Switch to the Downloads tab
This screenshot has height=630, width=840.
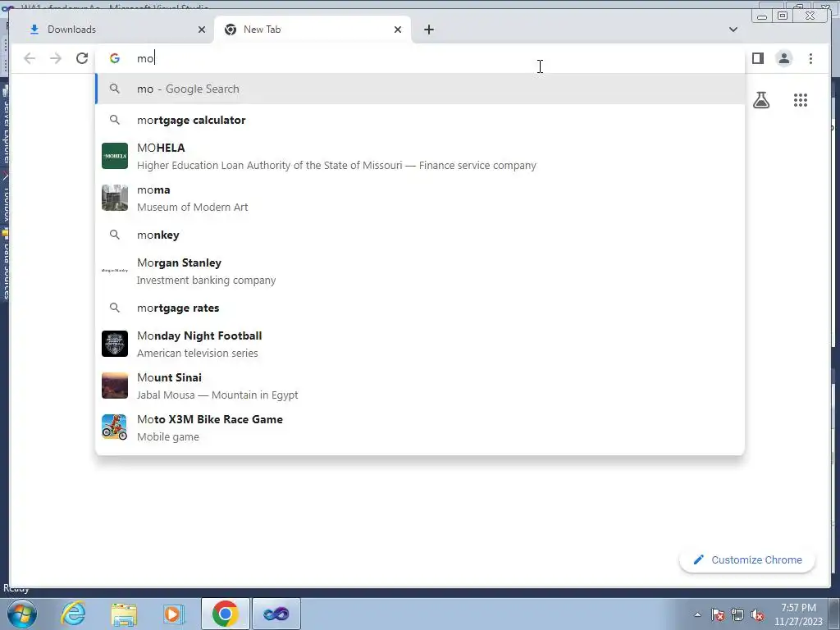pos(112,30)
